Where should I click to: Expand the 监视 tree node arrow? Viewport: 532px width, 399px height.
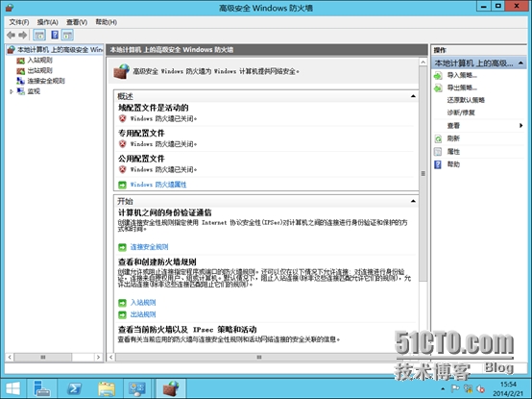12,91
